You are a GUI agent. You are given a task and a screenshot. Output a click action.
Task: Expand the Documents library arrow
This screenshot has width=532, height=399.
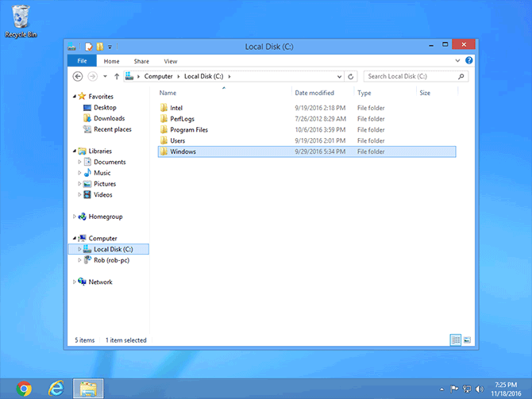click(x=79, y=162)
